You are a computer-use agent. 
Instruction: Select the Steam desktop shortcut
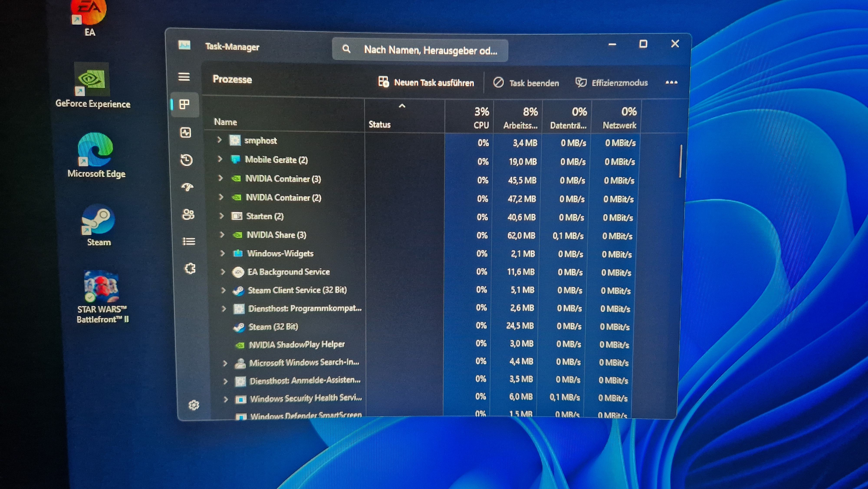coord(98,225)
